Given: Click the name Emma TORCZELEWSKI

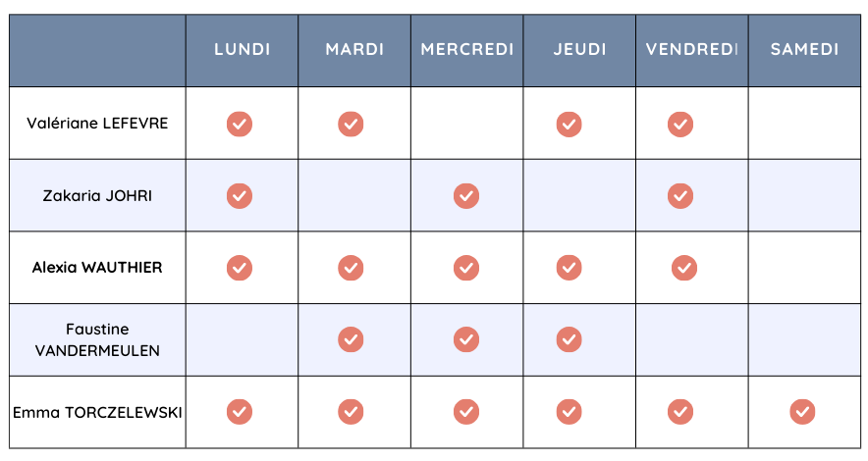Looking at the screenshot, I should click(x=97, y=412).
